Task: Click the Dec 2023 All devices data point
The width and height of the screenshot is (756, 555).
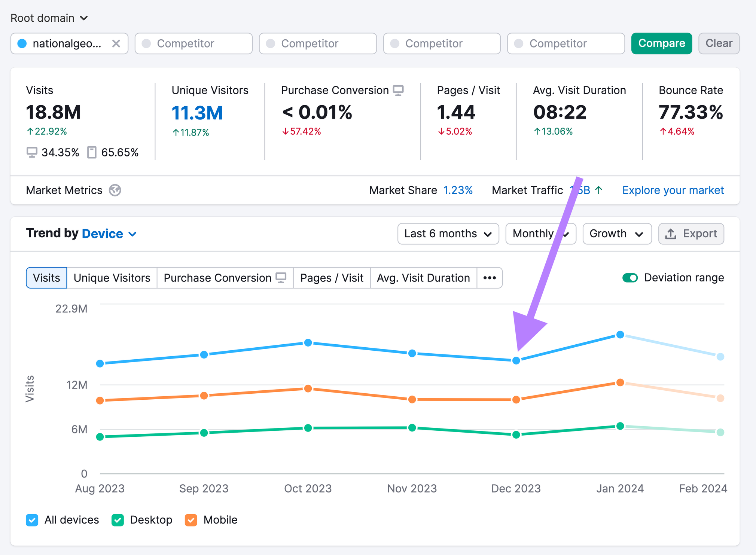Action: [x=516, y=360]
